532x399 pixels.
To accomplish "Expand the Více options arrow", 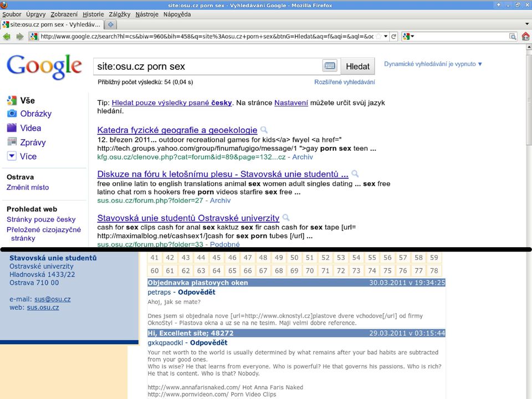I will tap(12, 156).
